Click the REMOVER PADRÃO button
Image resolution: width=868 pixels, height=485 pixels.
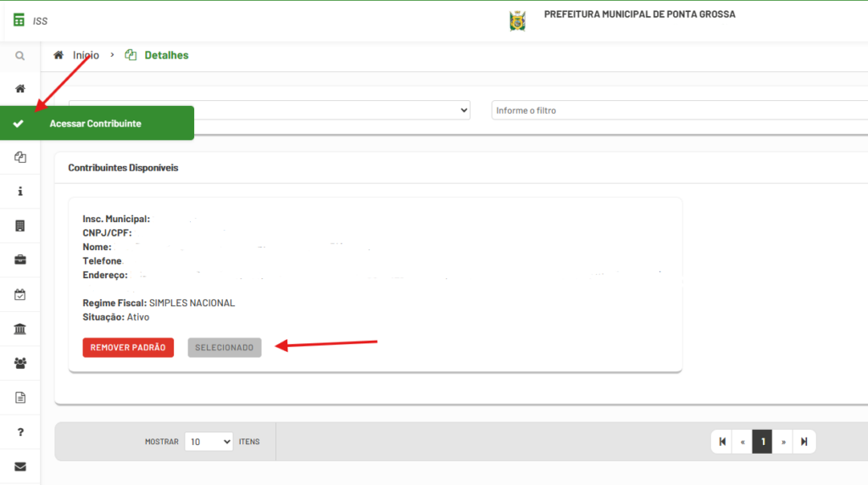point(128,348)
